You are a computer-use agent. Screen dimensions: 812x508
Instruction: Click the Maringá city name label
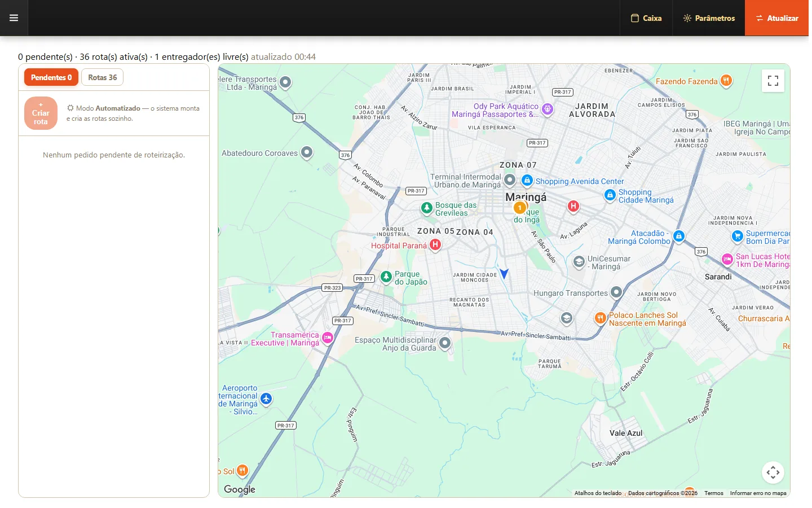click(526, 197)
